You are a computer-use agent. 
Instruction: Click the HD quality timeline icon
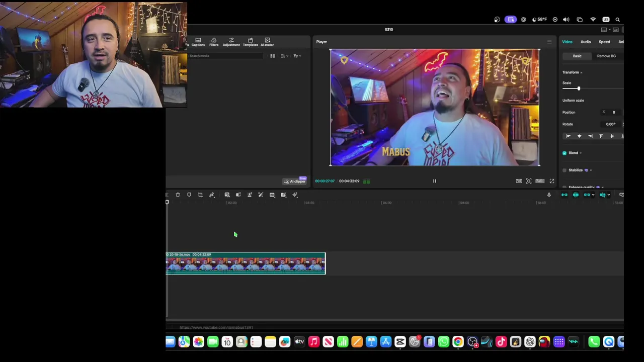(272, 195)
